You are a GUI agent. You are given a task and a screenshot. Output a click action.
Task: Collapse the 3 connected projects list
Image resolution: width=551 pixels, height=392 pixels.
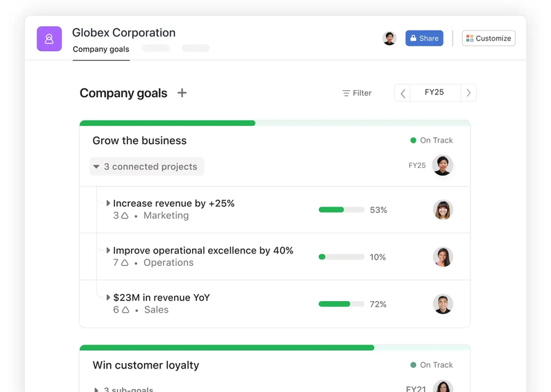pyautogui.click(x=147, y=166)
